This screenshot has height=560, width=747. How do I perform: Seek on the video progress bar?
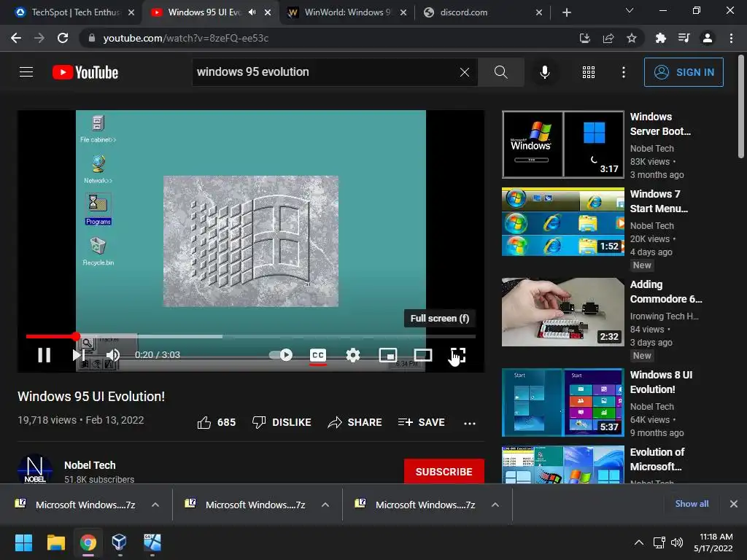pos(251,337)
